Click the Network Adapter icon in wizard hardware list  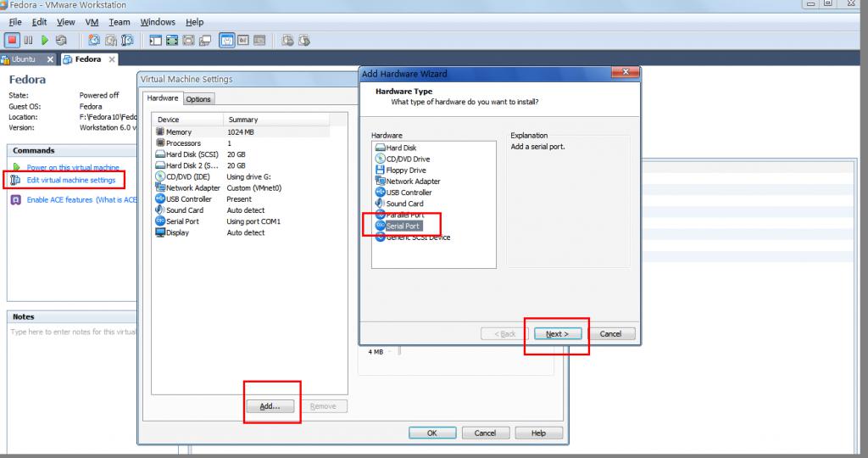tap(380, 182)
